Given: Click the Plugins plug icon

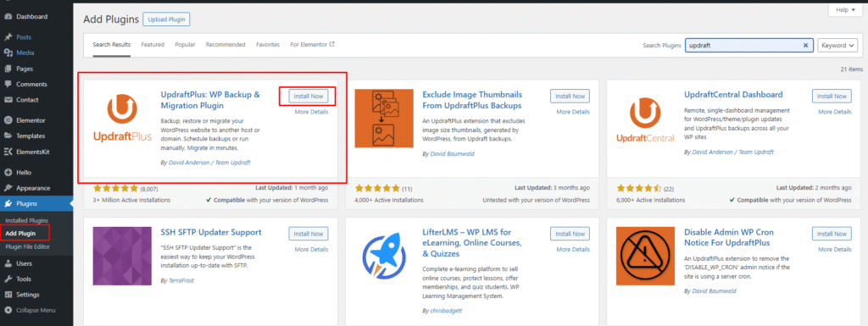Looking at the screenshot, I should point(8,204).
